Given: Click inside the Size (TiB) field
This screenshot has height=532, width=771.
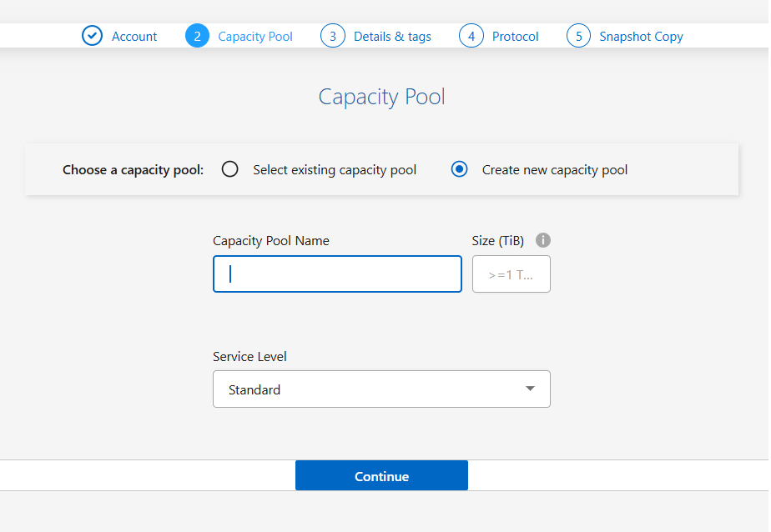Looking at the screenshot, I should coord(511,274).
